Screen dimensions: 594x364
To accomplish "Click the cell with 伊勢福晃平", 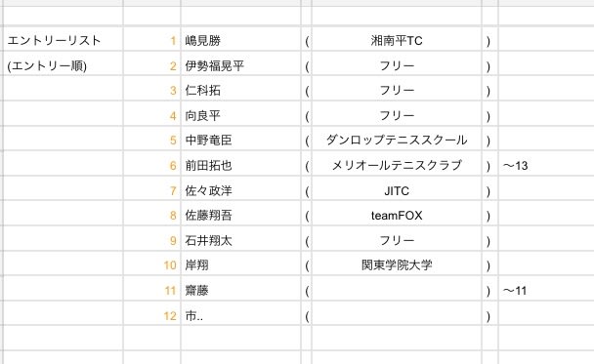I will click(241, 65).
